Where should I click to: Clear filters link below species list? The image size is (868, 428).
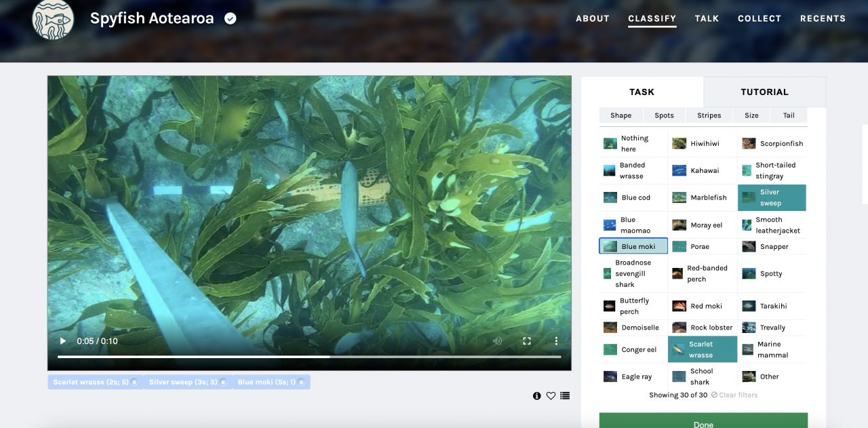click(734, 395)
